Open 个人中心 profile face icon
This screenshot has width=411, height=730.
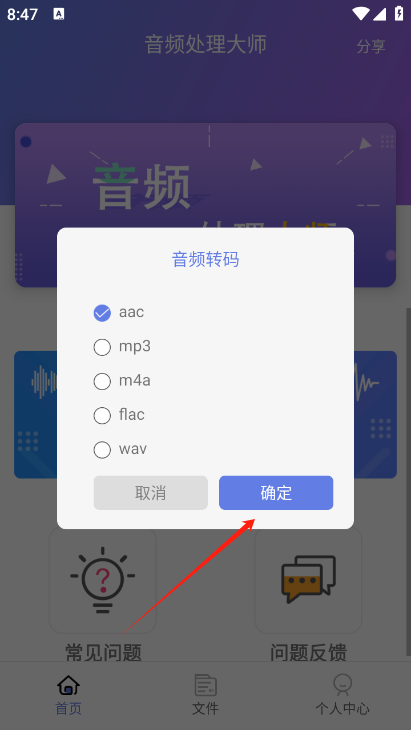[x=342, y=685]
